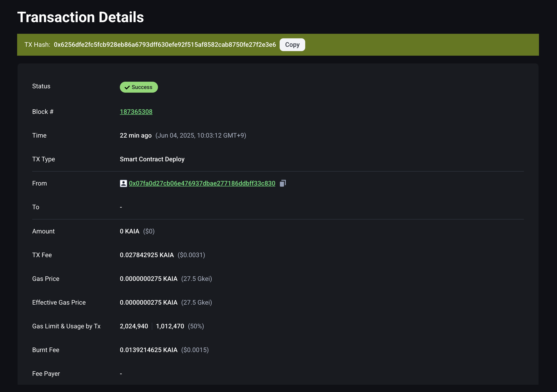This screenshot has height=392, width=557.
Task: Click the Gas Price value 27.5 Gkei
Action: [x=197, y=279]
